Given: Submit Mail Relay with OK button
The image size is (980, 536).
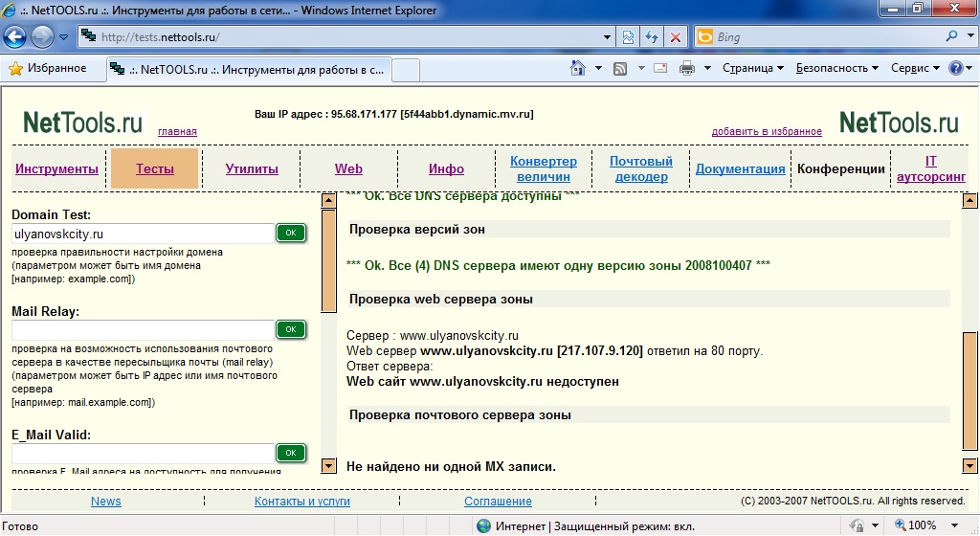Looking at the screenshot, I should 291,329.
